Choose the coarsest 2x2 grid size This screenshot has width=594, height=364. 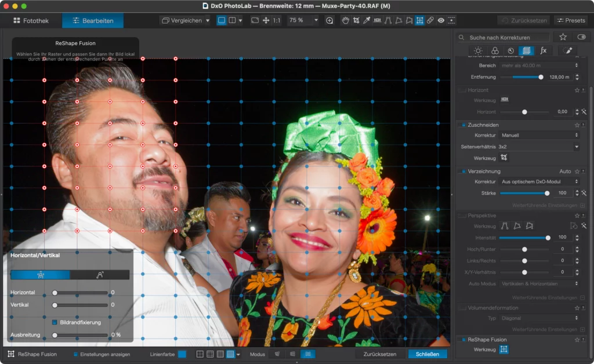click(200, 354)
